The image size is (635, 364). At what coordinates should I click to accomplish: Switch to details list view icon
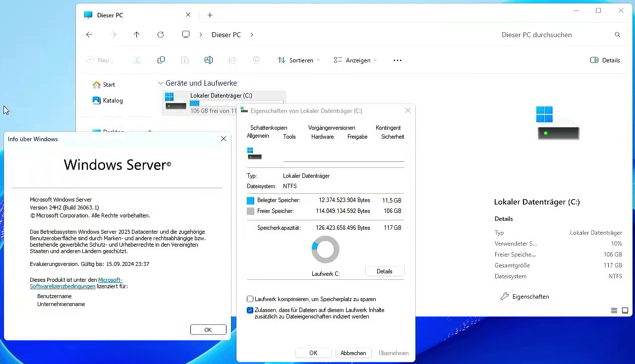point(614,311)
